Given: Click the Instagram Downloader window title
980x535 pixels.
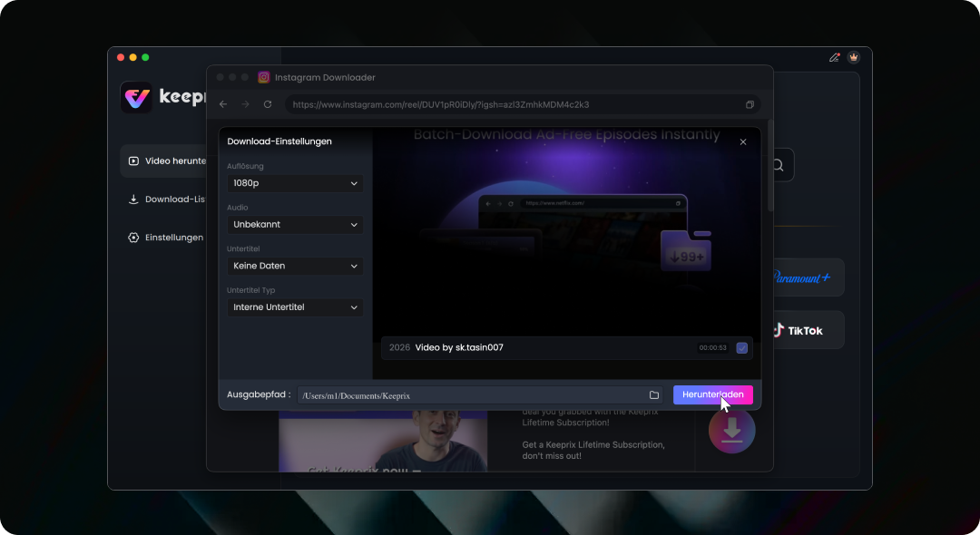Looking at the screenshot, I should pos(325,77).
